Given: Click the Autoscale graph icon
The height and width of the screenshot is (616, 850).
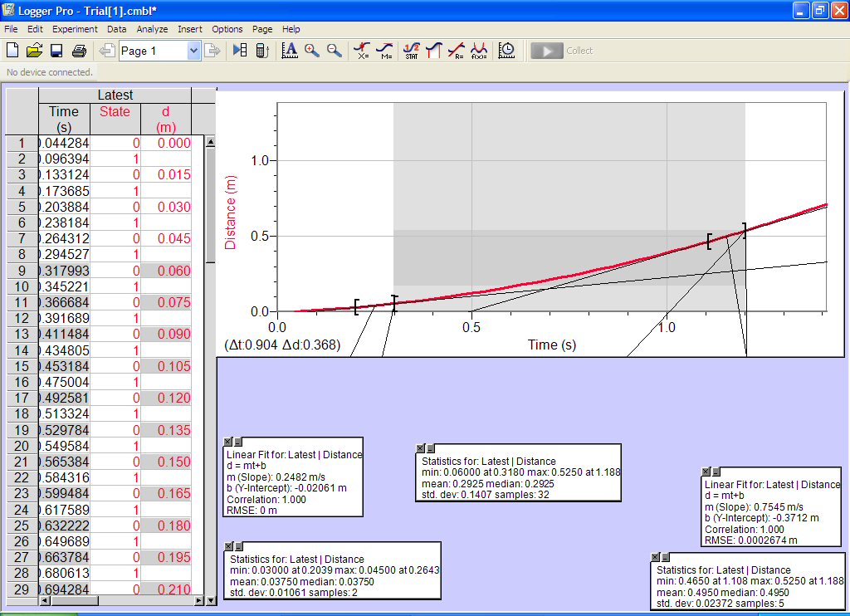Looking at the screenshot, I should (290, 51).
